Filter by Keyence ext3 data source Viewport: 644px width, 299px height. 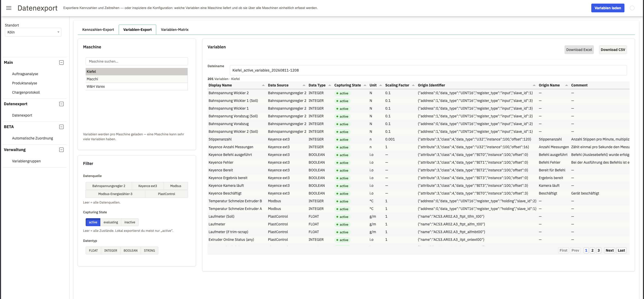click(148, 186)
